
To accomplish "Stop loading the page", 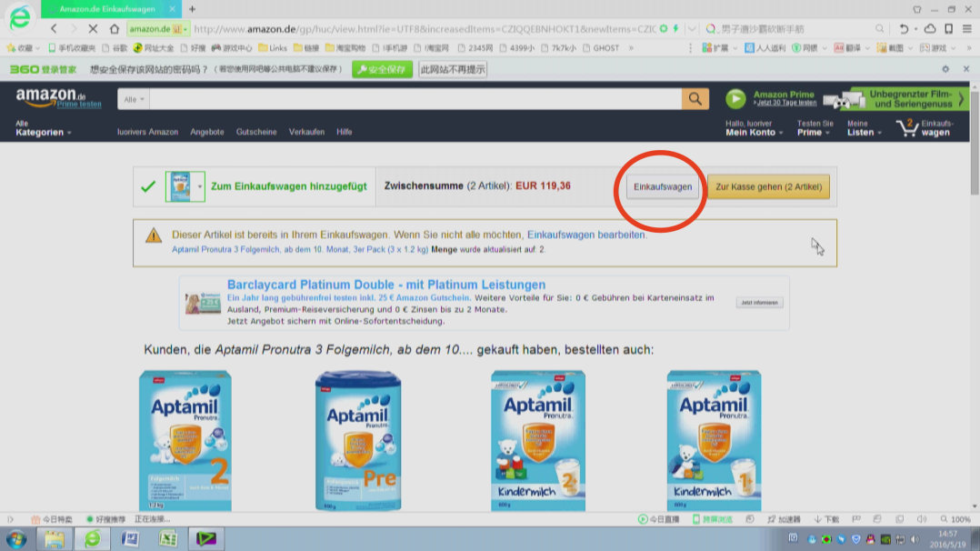I will tap(93, 29).
